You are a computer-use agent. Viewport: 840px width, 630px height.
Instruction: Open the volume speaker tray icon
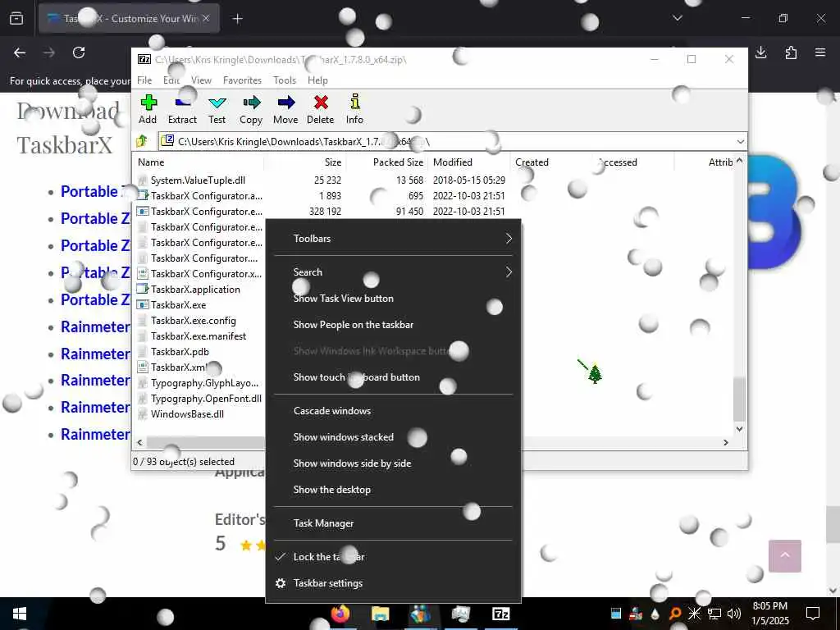click(734, 614)
